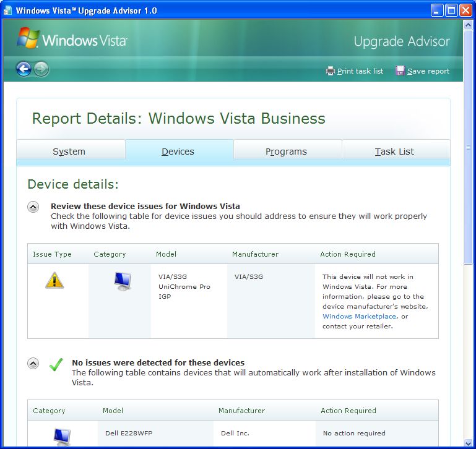Click the Category header in the issues table
Viewport: 476px width, 449px height.
[x=110, y=254]
